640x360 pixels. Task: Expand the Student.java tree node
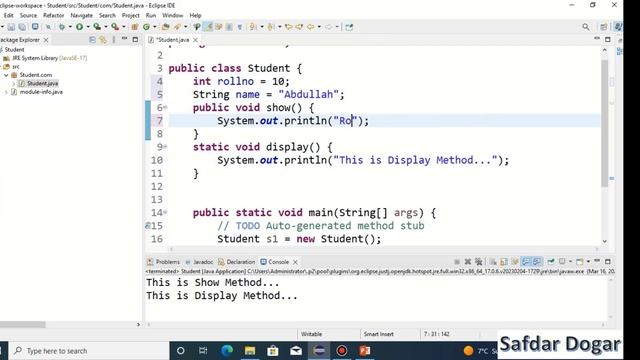(13, 84)
